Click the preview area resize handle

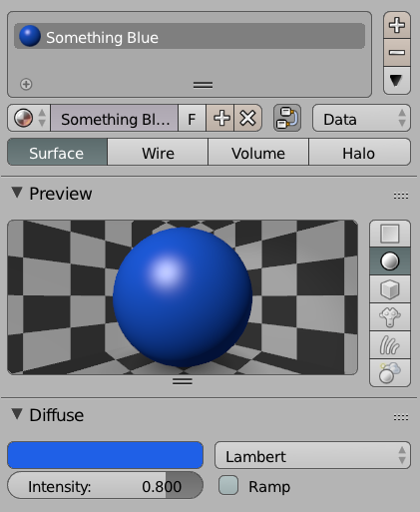(183, 381)
